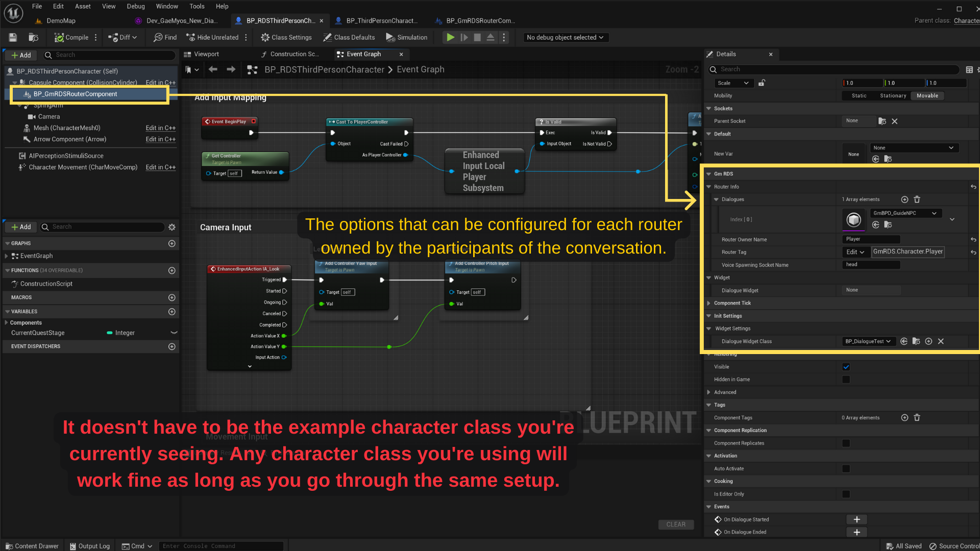Open the debug object selector dropdown

coord(565,37)
